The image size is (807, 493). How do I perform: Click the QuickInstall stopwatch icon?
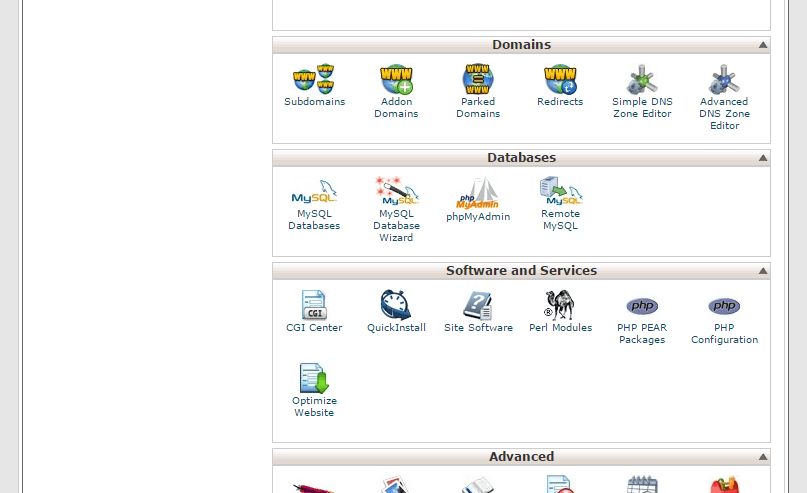point(396,305)
